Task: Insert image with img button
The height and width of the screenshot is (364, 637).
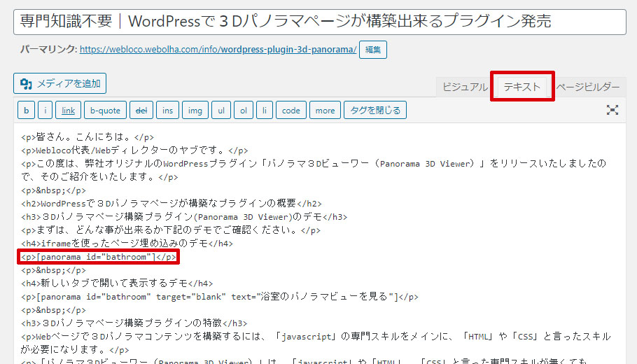Action: (195, 110)
